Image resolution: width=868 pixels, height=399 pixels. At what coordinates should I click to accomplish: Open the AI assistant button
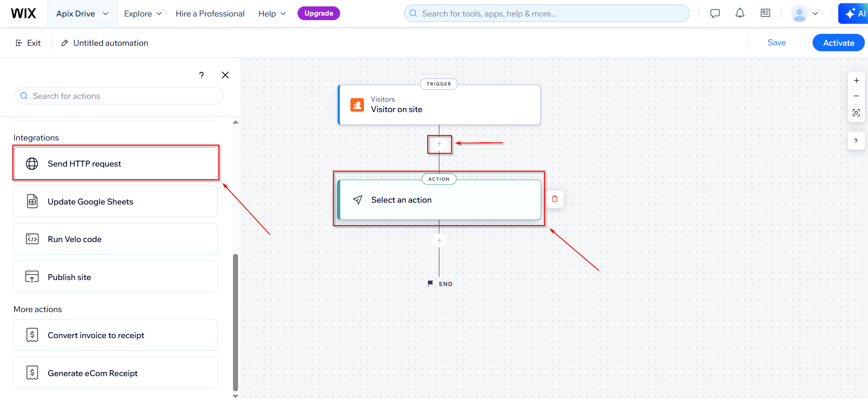pos(854,13)
